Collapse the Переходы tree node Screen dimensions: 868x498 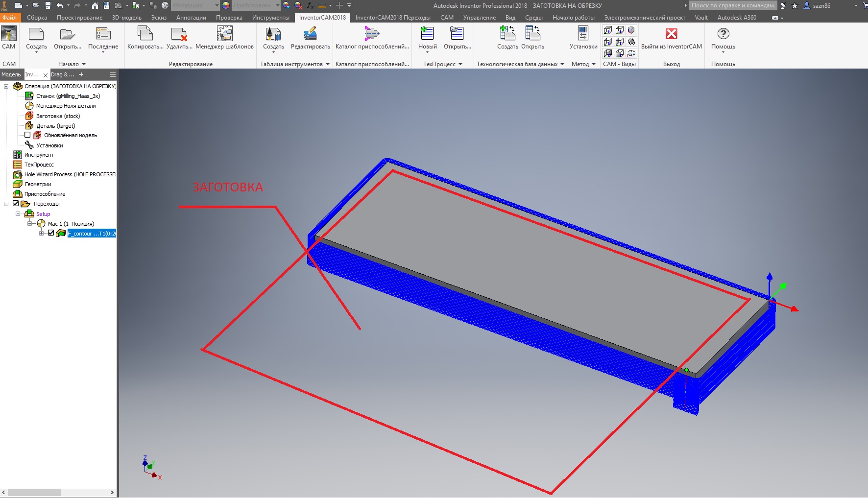[6, 204]
